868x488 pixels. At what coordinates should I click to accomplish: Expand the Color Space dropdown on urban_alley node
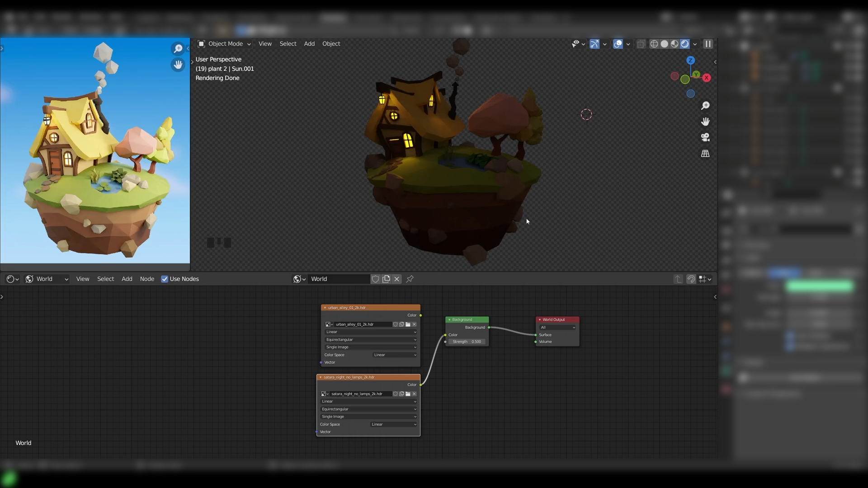[394, 355]
